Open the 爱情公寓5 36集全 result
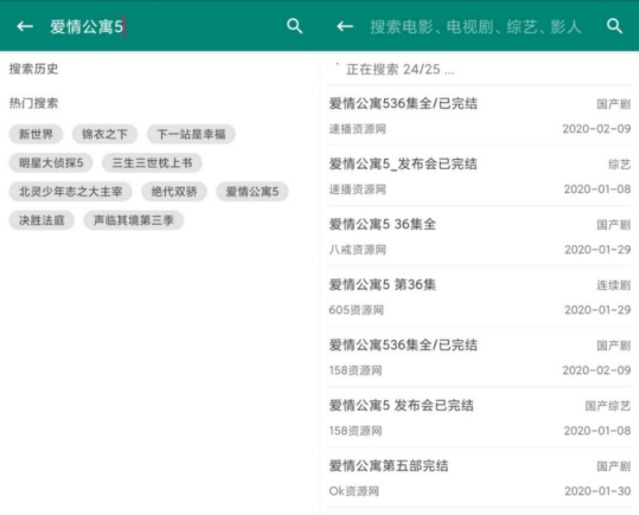The image size is (639, 515). point(480,236)
